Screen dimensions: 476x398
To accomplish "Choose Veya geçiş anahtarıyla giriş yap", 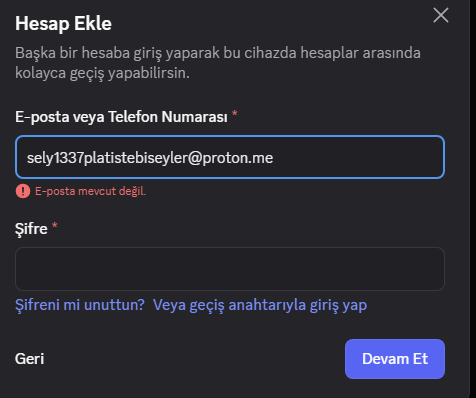I will [260, 305].
